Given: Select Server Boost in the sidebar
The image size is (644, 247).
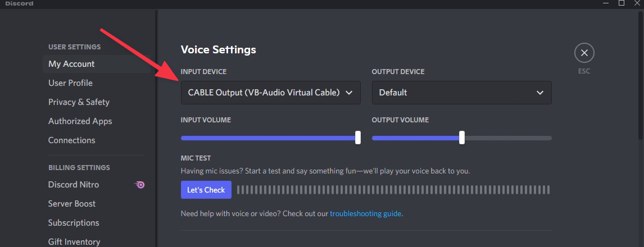Looking at the screenshot, I should pos(72,204).
